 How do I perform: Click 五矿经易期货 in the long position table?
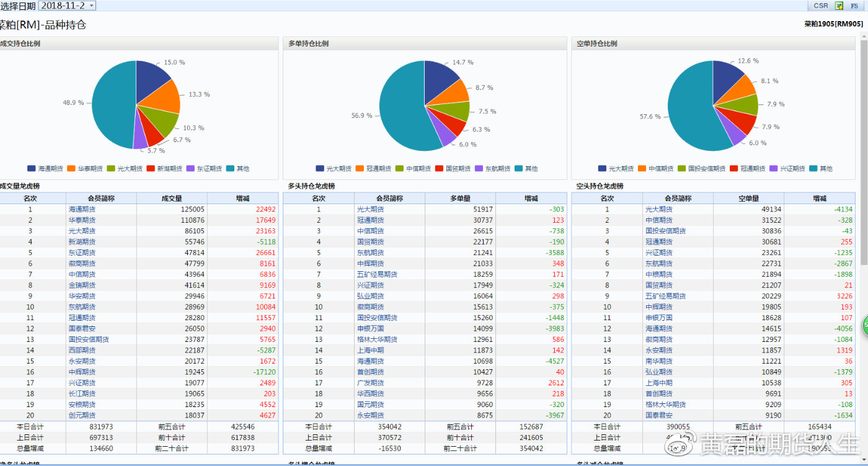[377, 274]
